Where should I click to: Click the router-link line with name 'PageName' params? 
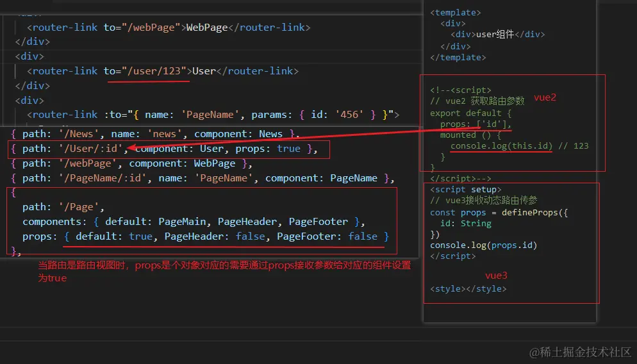click(x=213, y=115)
